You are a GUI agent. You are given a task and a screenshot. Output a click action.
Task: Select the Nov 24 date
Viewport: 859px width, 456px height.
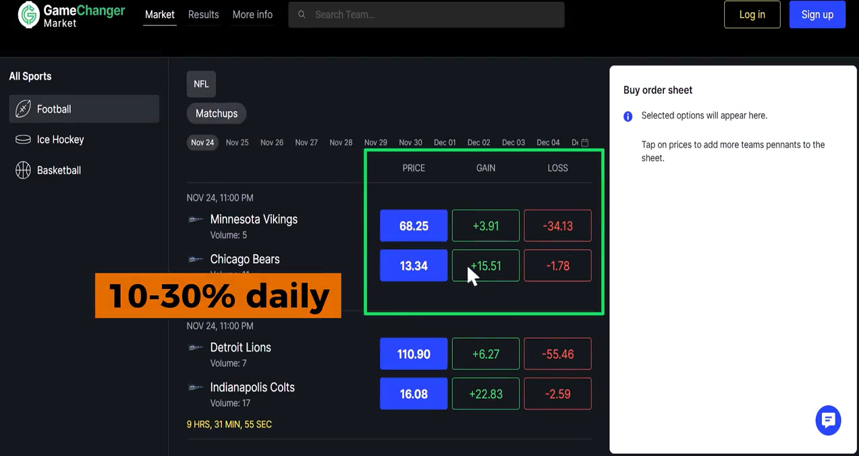coord(203,142)
